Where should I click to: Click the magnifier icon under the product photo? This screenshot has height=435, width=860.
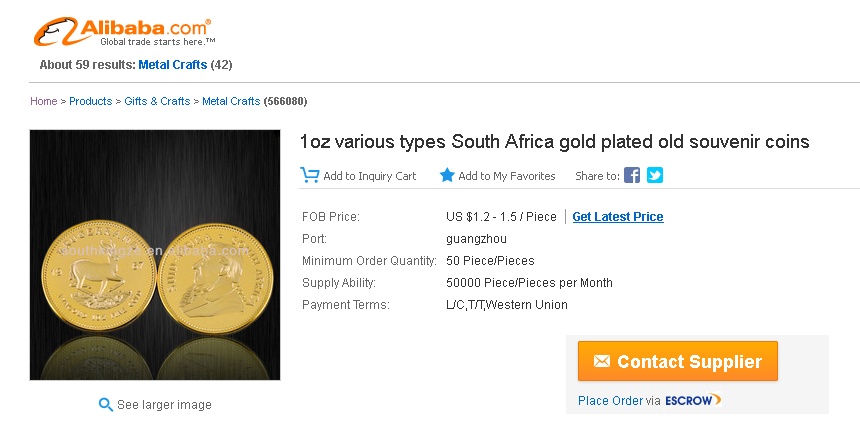pyautogui.click(x=105, y=405)
